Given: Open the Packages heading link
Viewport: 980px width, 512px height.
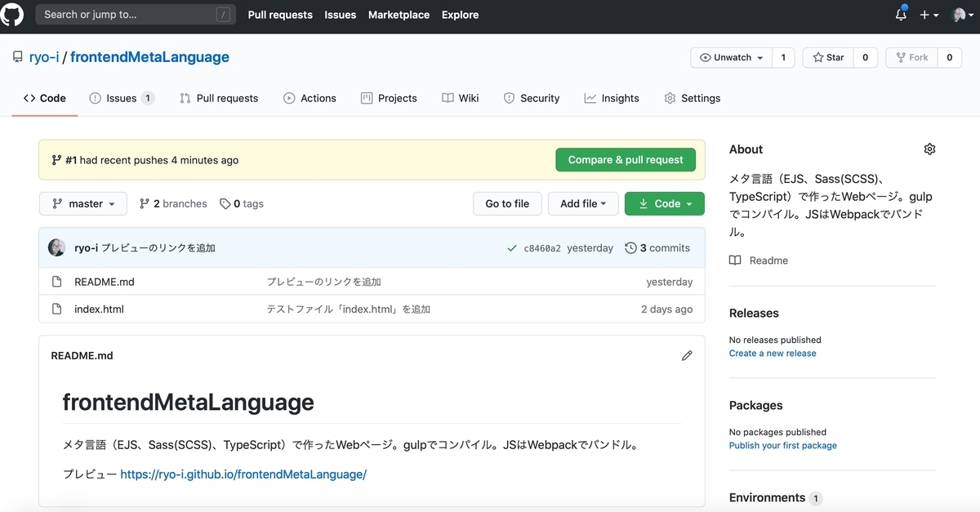Looking at the screenshot, I should click(x=756, y=406).
